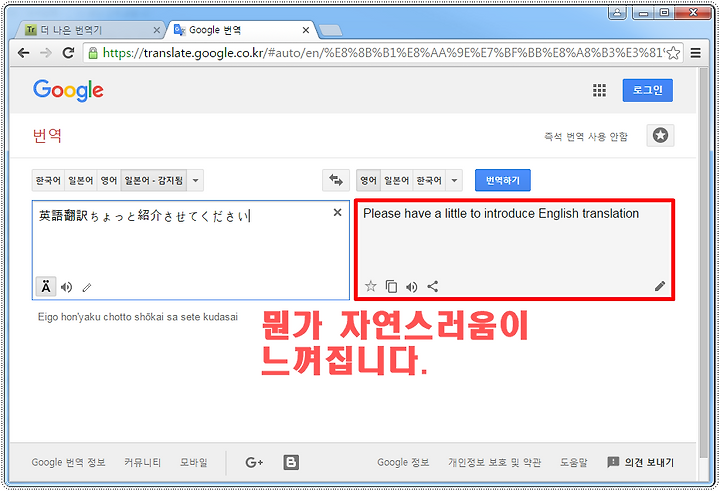
Task: Switch to the Google 번역 tab
Action: [239, 30]
